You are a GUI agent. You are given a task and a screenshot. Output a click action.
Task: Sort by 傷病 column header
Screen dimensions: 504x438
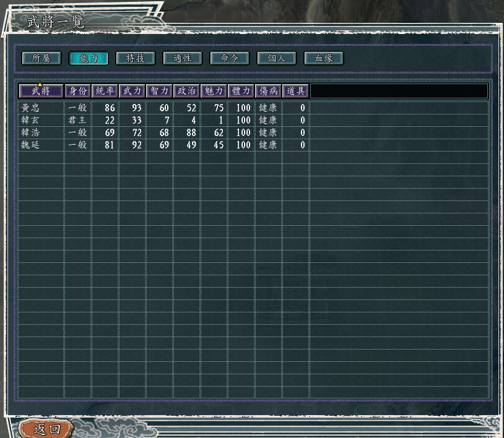click(268, 91)
